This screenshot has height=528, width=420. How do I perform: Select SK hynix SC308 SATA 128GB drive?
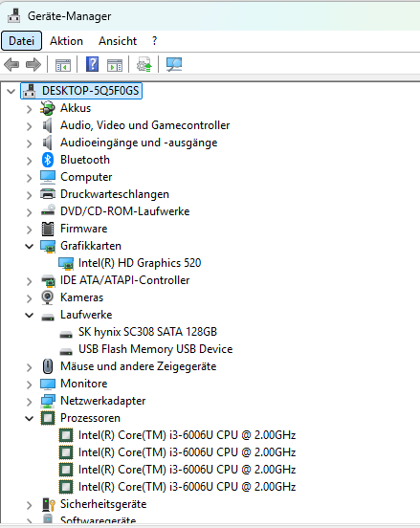[x=147, y=332]
